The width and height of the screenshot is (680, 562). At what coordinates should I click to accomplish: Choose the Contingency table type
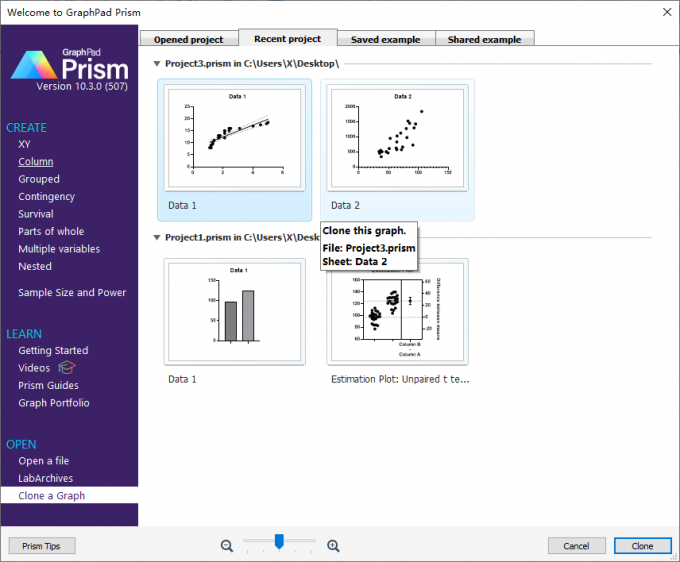(x=46, y=196)
